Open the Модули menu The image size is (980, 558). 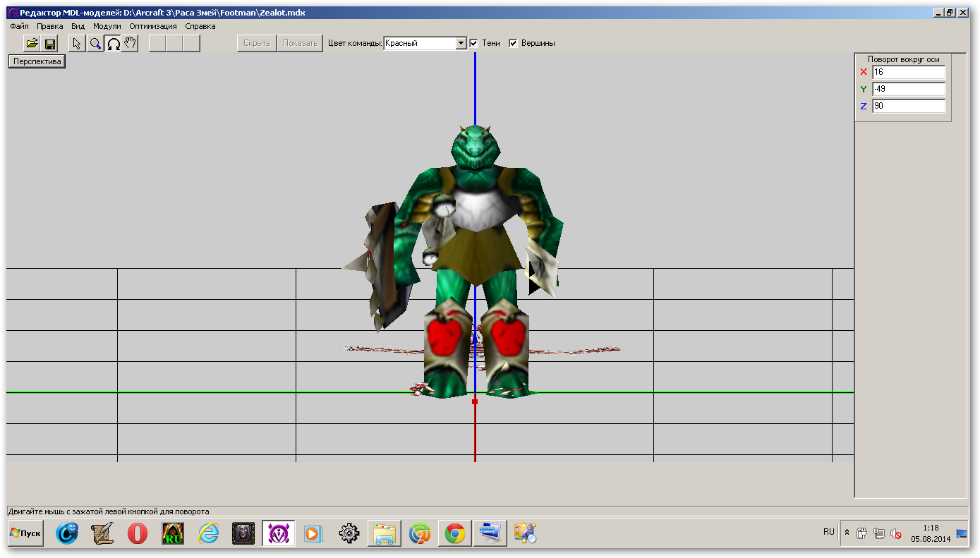tap(107, 26)
